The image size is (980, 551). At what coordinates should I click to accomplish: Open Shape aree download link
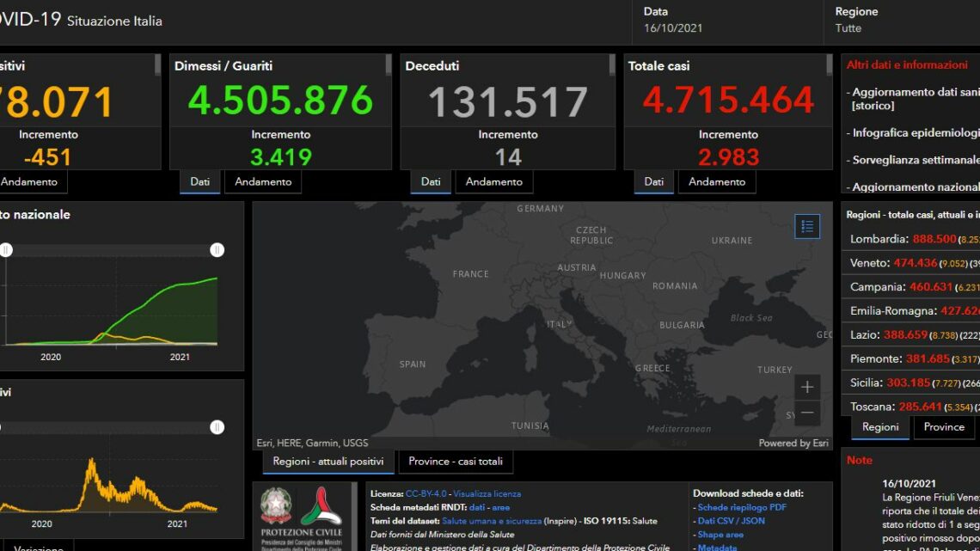pyautogui.click(x=720, y=535)
